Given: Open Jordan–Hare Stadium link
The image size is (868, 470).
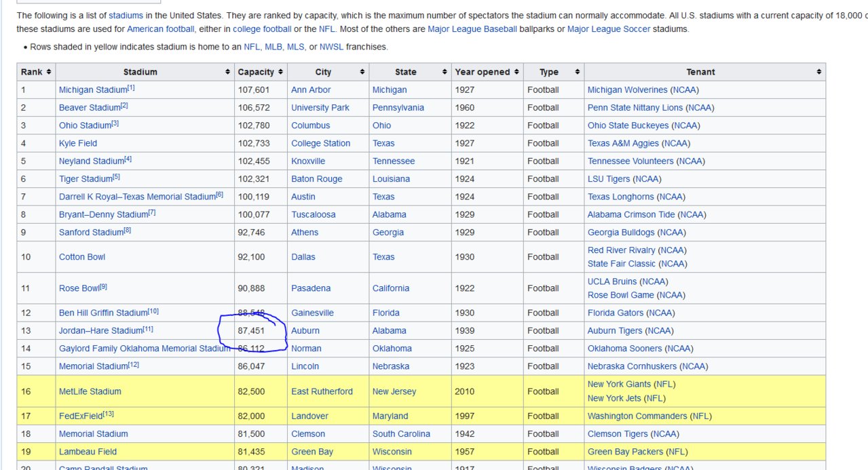Looking at the screenshot, I should point(100,330).
